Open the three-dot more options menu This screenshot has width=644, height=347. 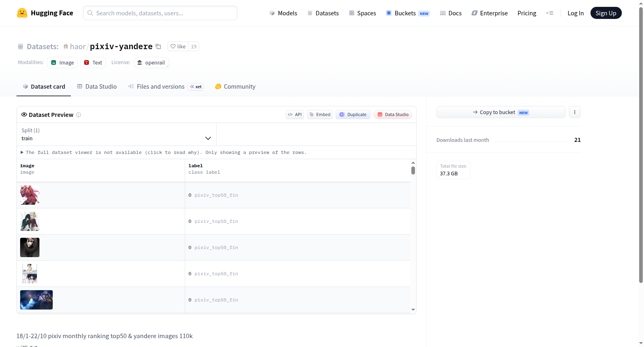575,112
